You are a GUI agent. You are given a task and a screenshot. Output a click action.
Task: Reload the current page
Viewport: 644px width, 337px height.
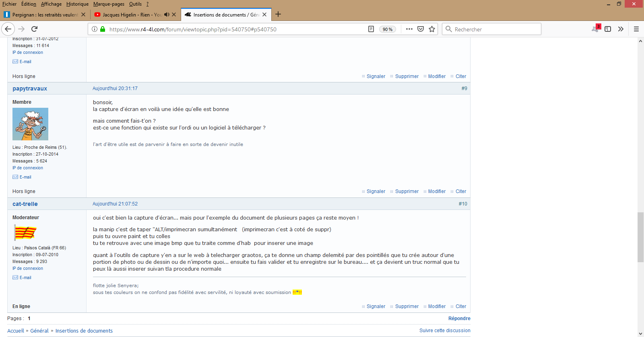(x=34, y=29)
